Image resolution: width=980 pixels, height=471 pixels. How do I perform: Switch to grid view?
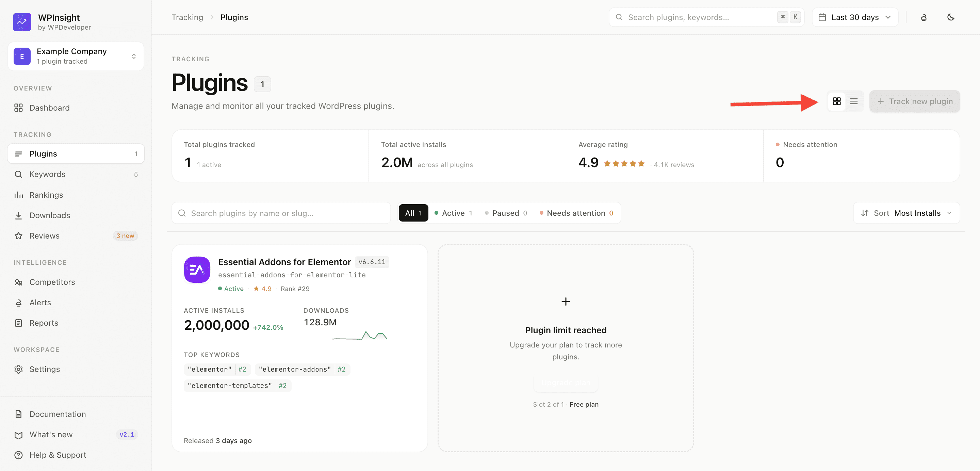(837, 101)
